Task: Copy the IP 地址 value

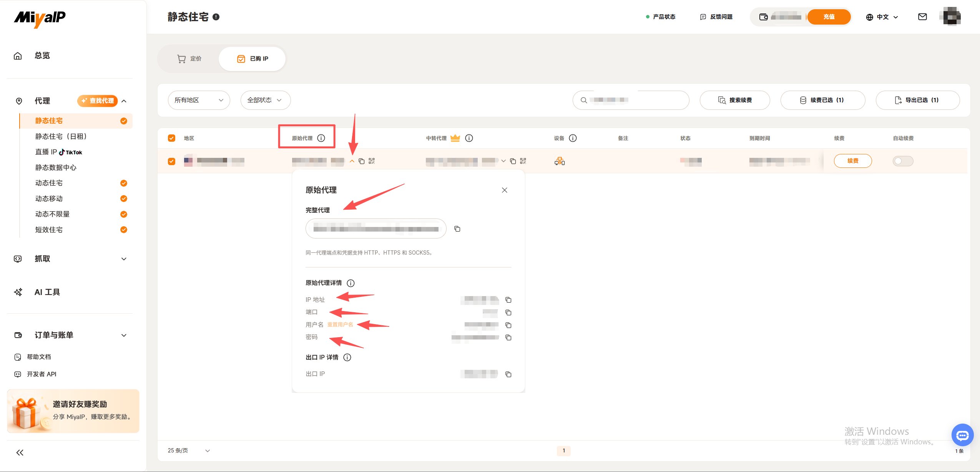Action: tap(508, 300)
